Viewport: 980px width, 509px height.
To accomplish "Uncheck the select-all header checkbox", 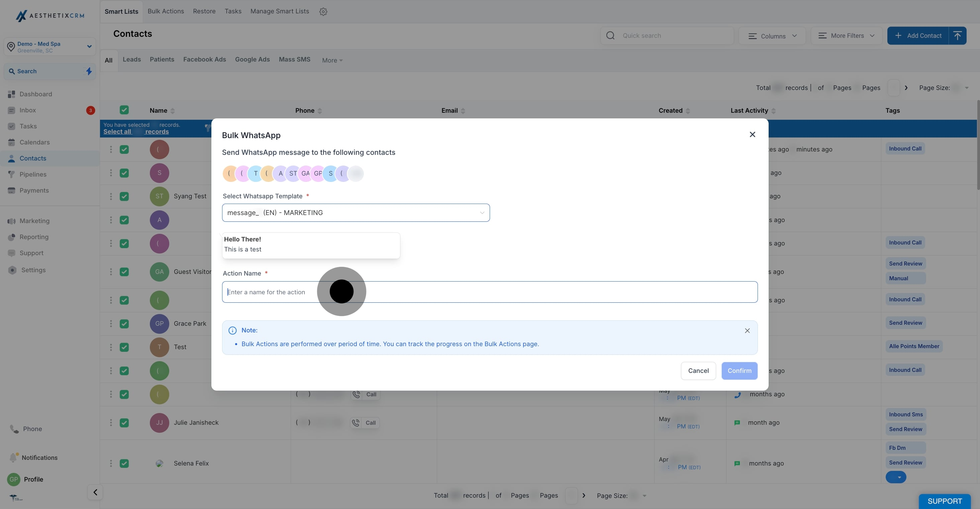I will pos(124,110).
